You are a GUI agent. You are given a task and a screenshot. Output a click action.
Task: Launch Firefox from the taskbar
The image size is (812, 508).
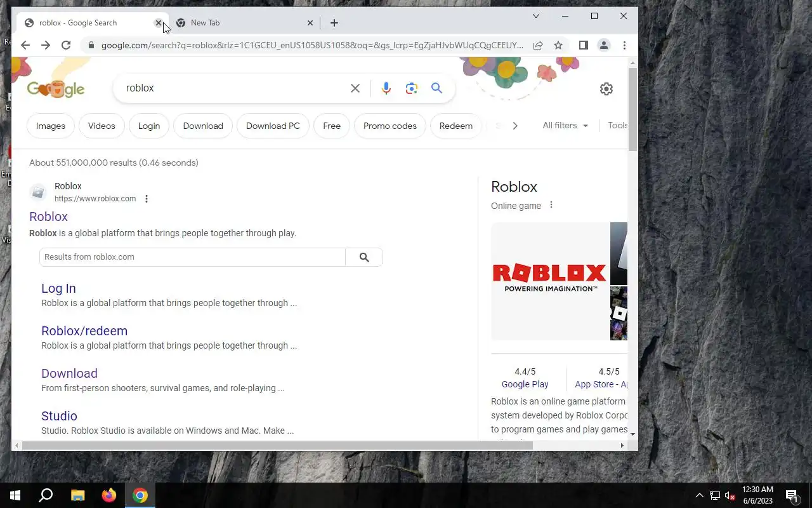click(x=109, y=495)
